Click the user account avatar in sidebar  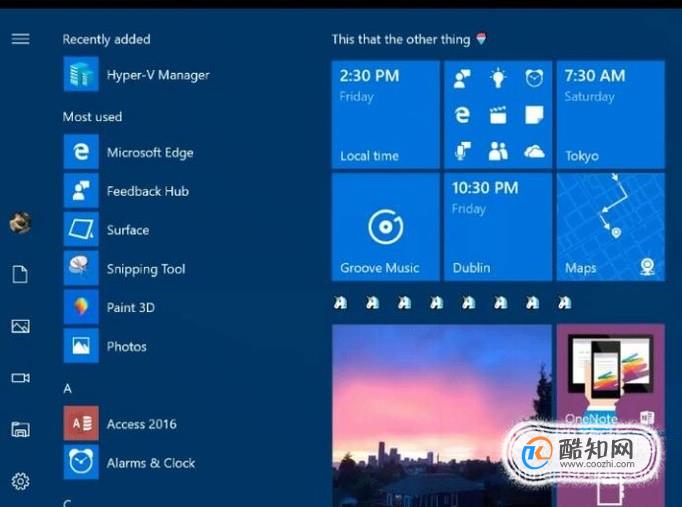(x=20, y=223)
